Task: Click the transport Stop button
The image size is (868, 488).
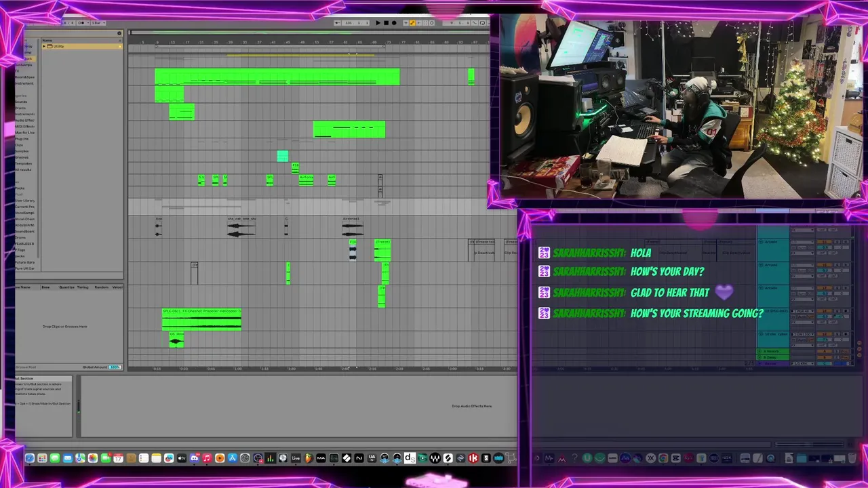Action: [x=386, y=23]
